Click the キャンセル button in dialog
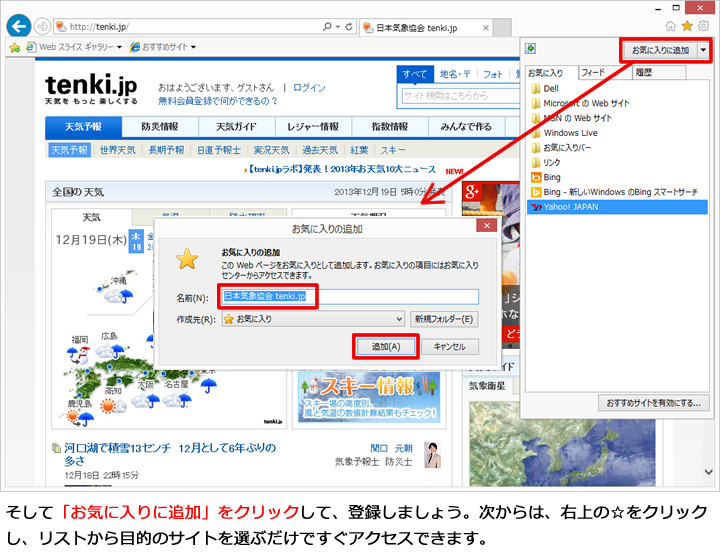Viewport: 720px width, 556px height. (450, 347)
